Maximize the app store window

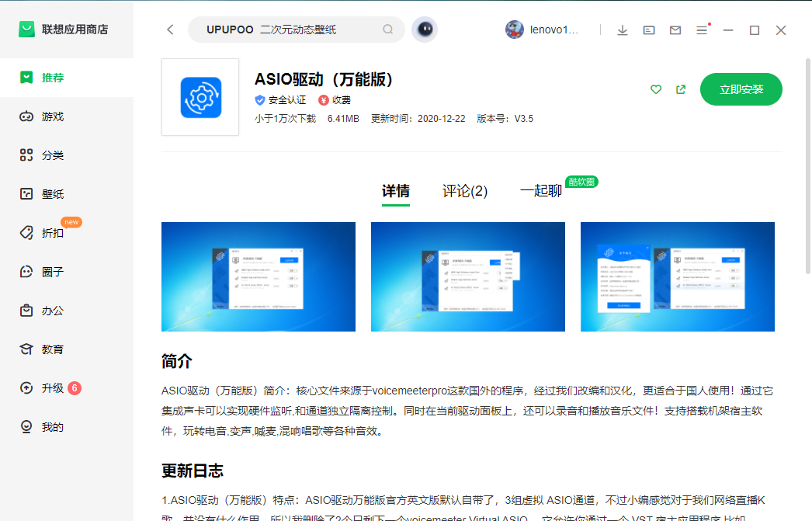pos(755,30)
